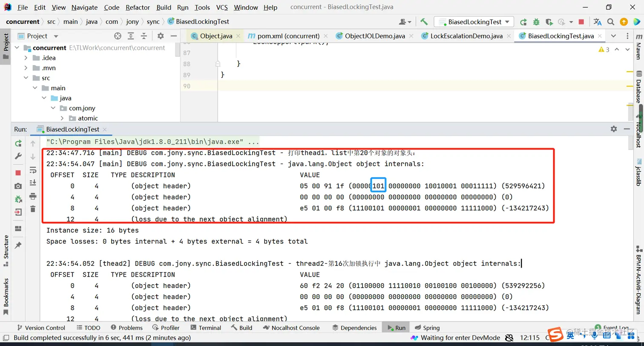Open the File menu

[23, 7]
